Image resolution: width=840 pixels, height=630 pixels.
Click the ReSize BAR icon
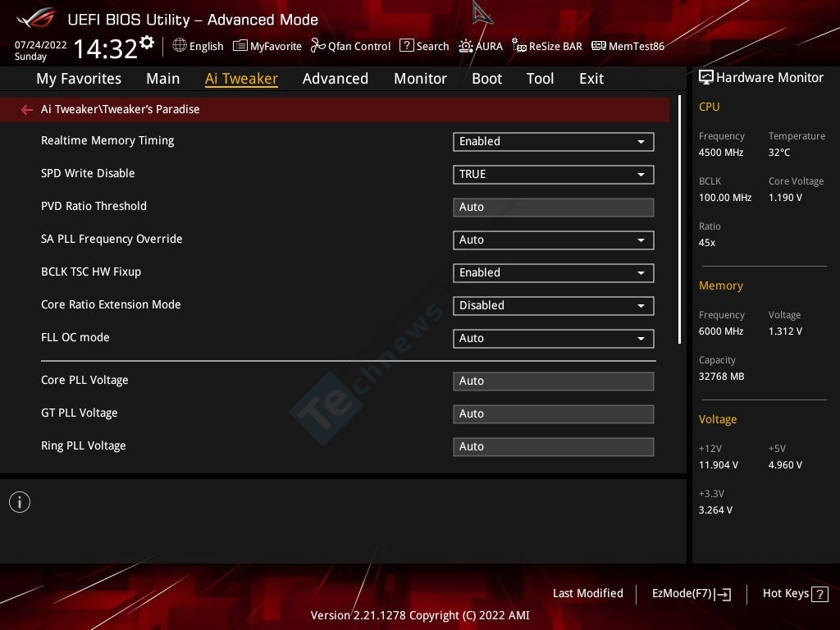click(x=519, y=46)
